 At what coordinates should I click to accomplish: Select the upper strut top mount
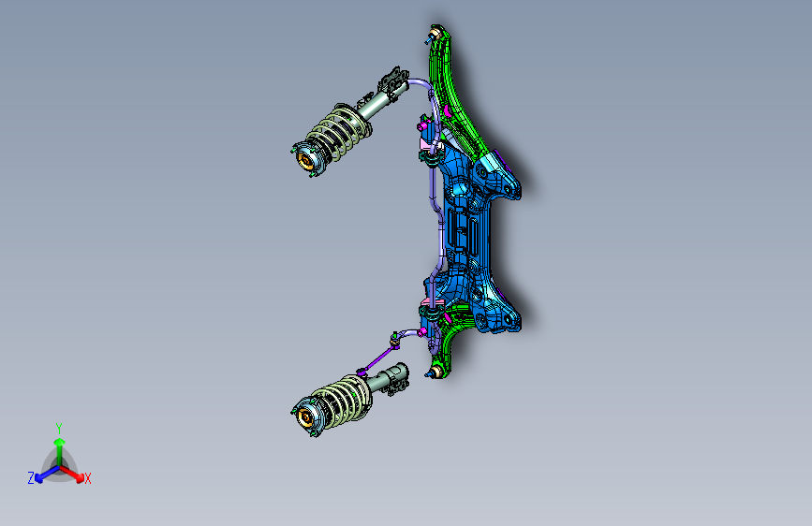coord(307,158)
